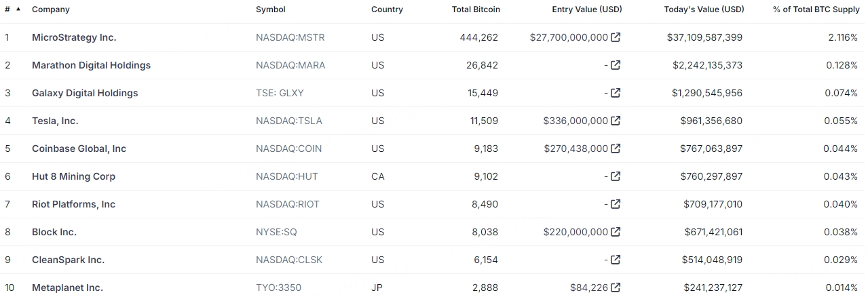
Task: Sort by % of Total BTC Supply
Action: [815, 9]
